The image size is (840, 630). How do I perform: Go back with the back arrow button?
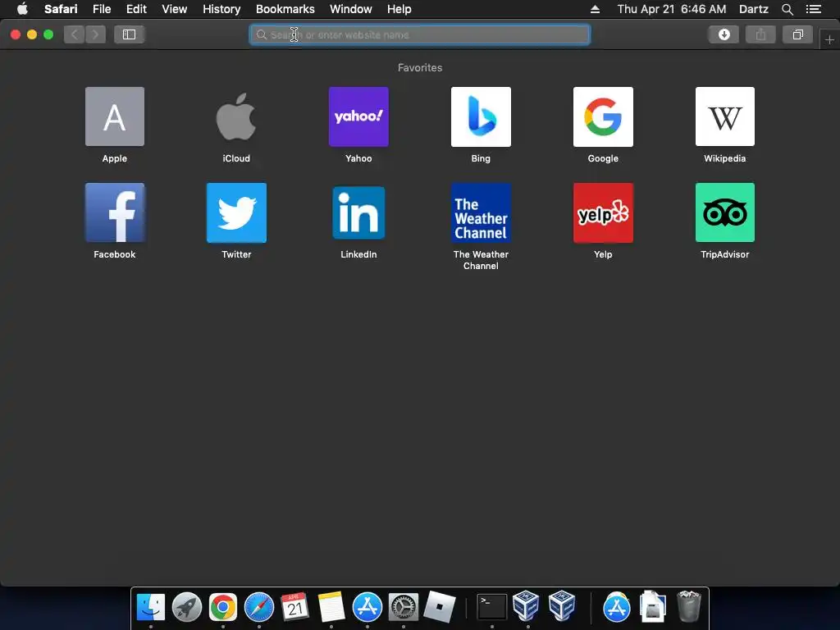point(75,34)
